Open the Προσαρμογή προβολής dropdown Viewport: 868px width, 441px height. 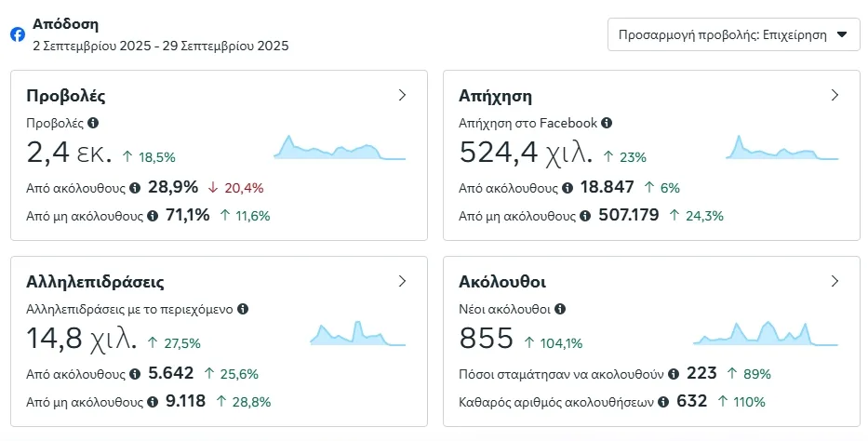[733, 35]
